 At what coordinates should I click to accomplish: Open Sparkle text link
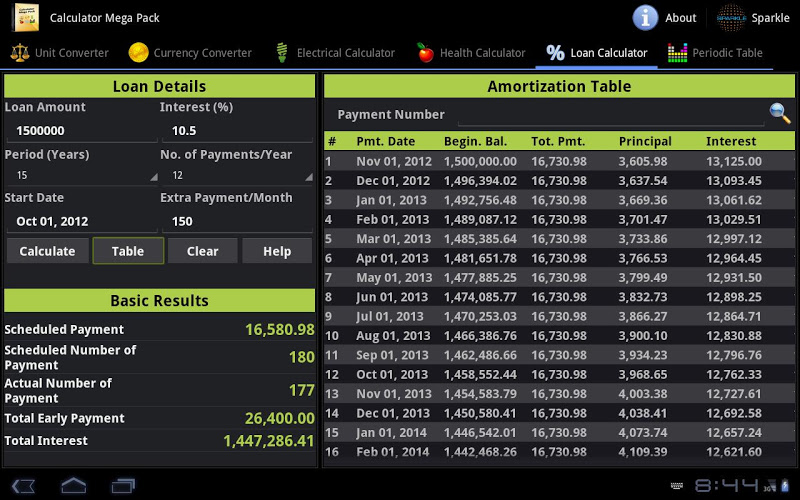(770, 18)
